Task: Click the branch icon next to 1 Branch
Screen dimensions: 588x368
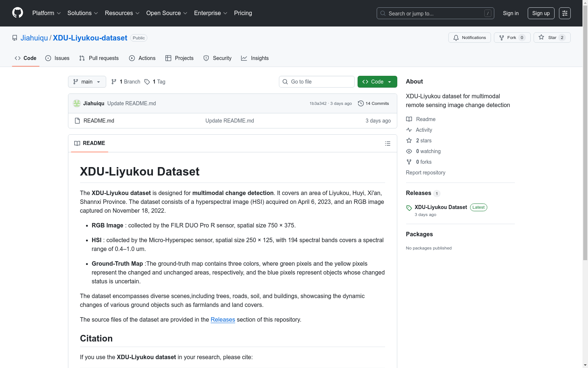Action: (114, 82)
